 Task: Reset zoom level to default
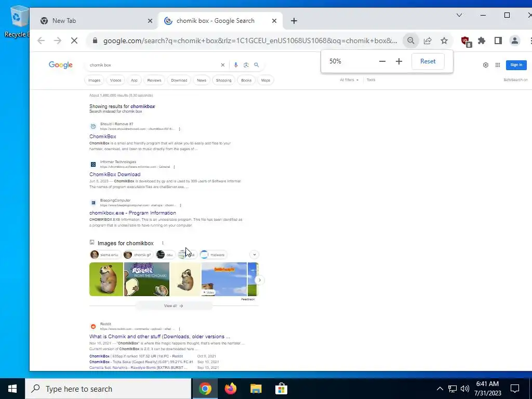(x=428, y=61)
